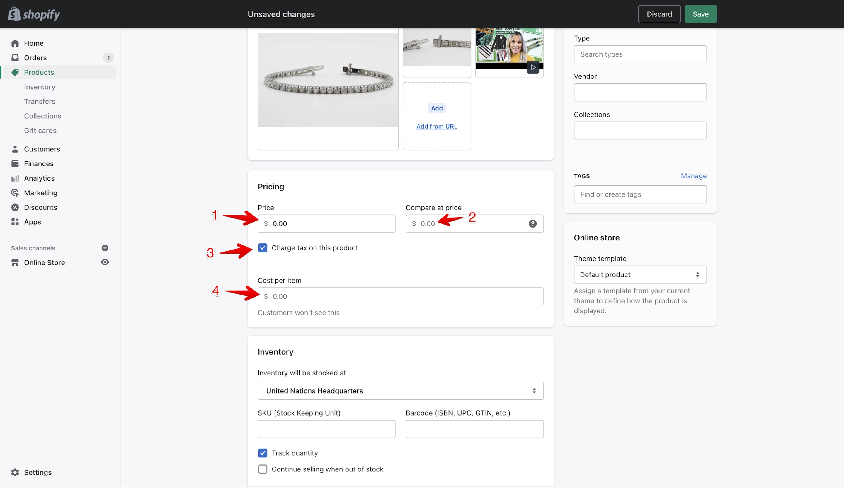Click the Discounts percent badge icon
The height and width of the screenshot is (504, 844).
click(x=15, y=208)
